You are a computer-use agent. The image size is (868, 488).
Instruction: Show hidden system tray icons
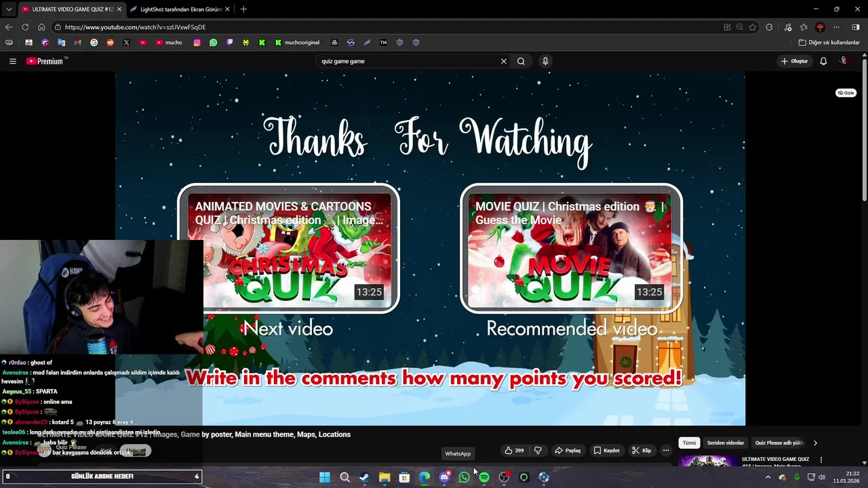pyautogui.click(x=768, y=477)
